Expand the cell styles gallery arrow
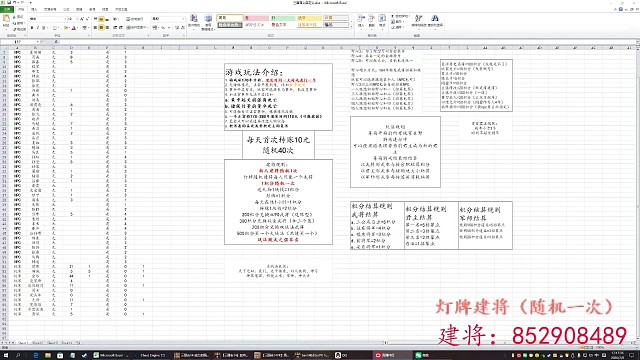Image resolution: width=640 pixels, height=360 pixels. pyautogui.click(x=351, y=27)
